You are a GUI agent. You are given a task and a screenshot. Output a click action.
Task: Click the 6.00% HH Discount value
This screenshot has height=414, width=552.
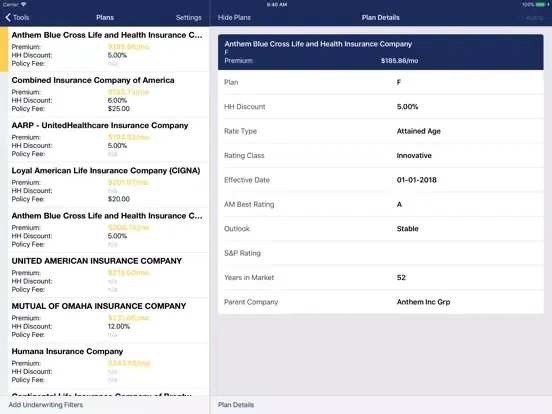click(x=117, y=100)
